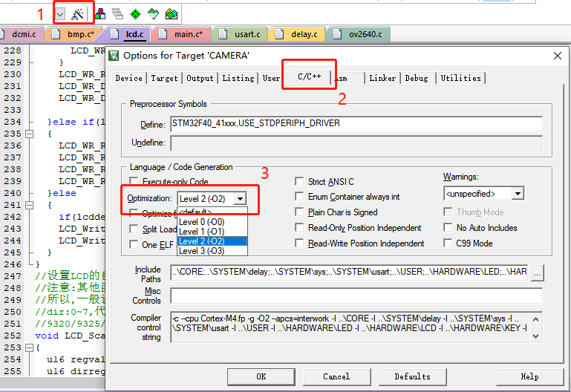Toggle Read-Write Position Independent checkbox

point(299,243)
